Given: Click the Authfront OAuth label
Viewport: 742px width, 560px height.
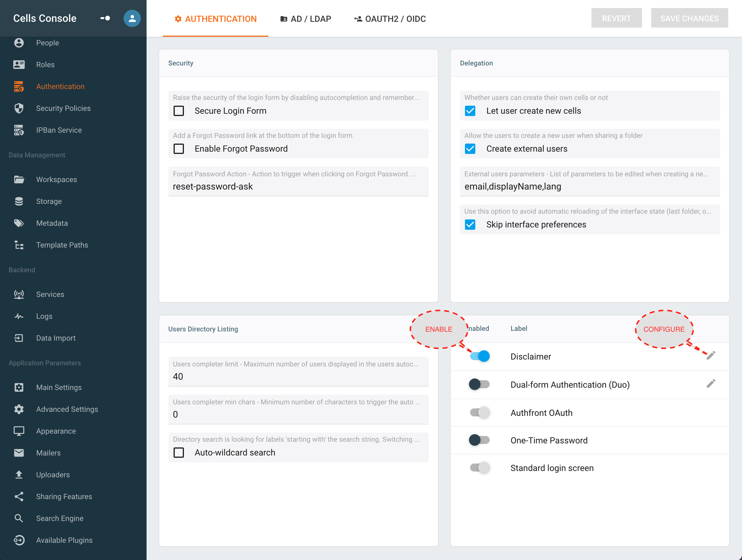Looking at the screenshot, I should pos(541,413).
